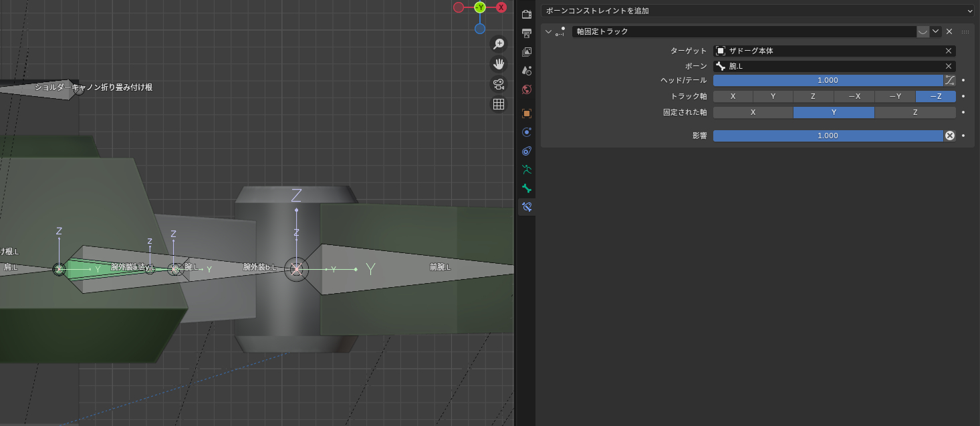Screen dimensions: 980x426
Task: Clear the ターゲット field ザドーグ本体
Action: pyautogui.click(x=948, y=51)
